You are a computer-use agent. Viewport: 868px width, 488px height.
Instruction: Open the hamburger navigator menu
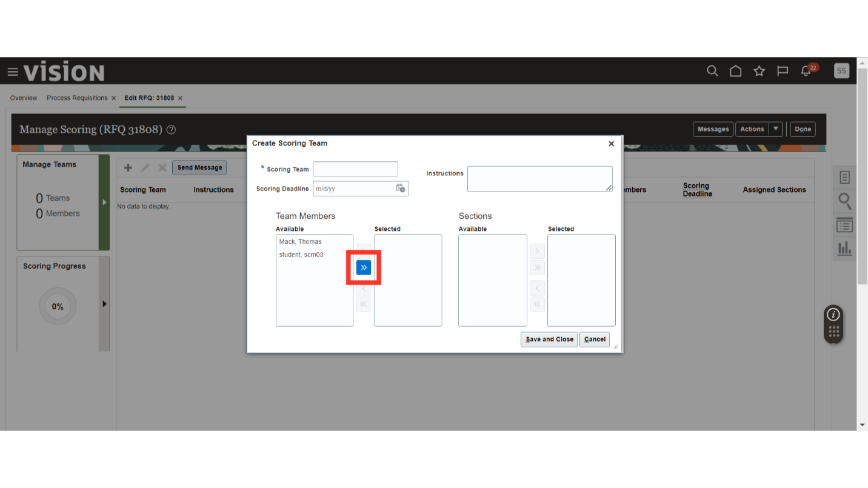(12, 72)
